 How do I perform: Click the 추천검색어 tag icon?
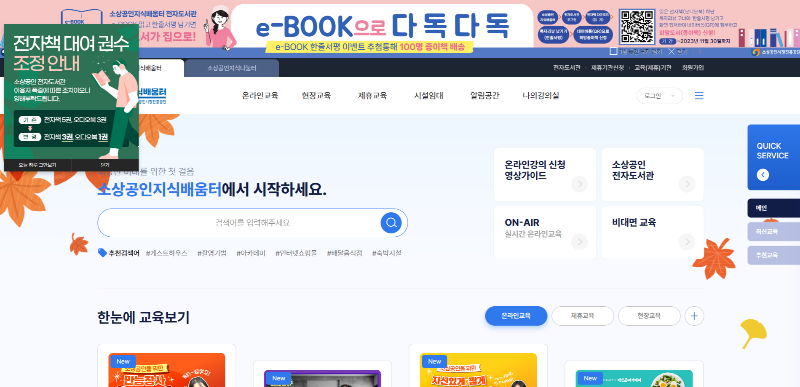pyautogui.click(x=102, y=252)
